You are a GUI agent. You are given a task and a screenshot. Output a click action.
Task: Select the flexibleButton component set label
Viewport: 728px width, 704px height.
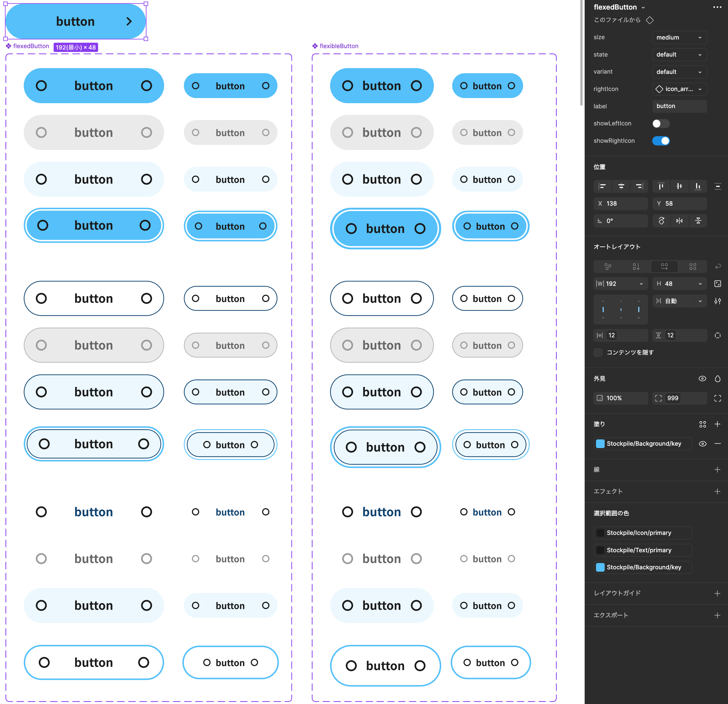pyautogui.click(x=338, y=46)
